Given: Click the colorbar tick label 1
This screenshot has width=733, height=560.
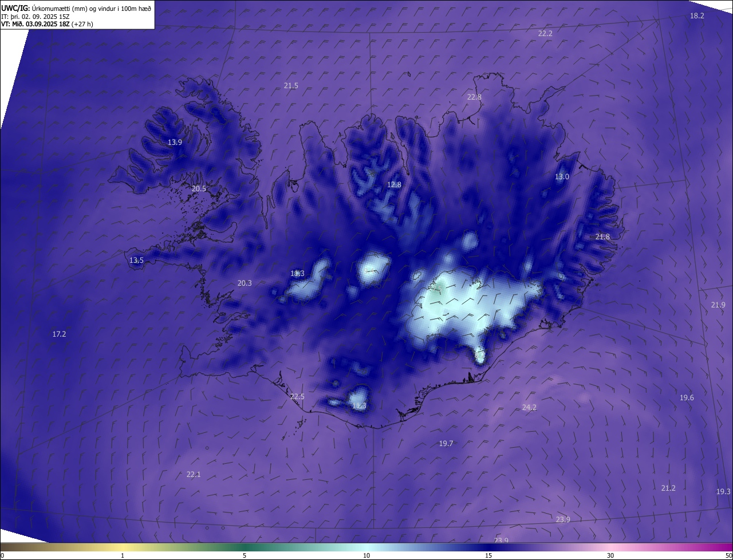Looking at the screenshot, I should tap(123, 556).
